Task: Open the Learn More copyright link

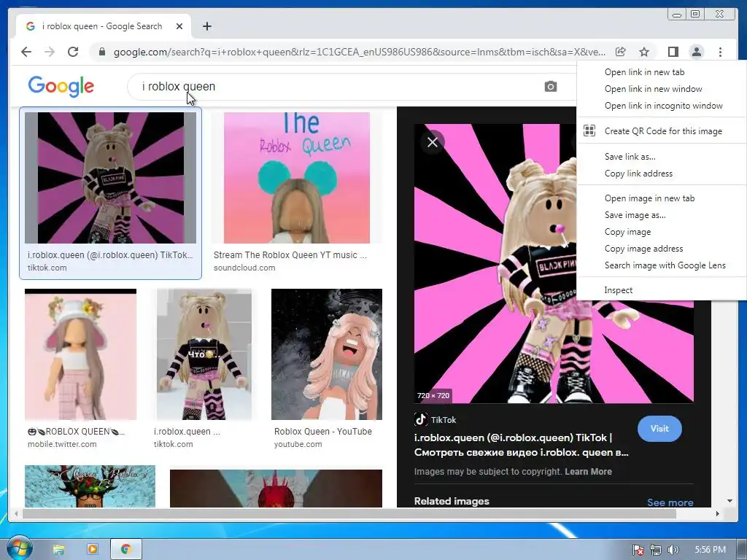Action: point(588,472)
